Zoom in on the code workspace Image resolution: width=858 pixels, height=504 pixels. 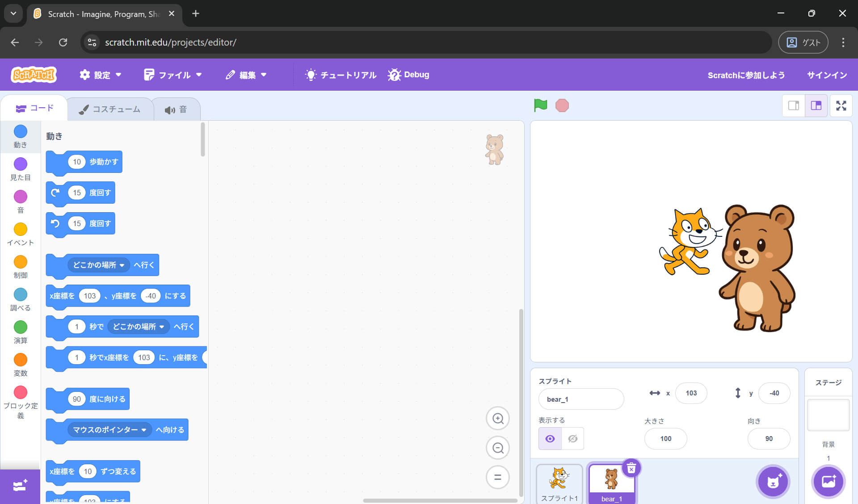498,419
